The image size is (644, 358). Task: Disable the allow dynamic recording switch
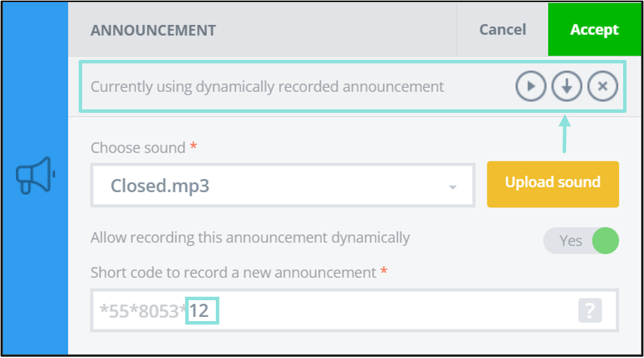click(x=581, y=240)
